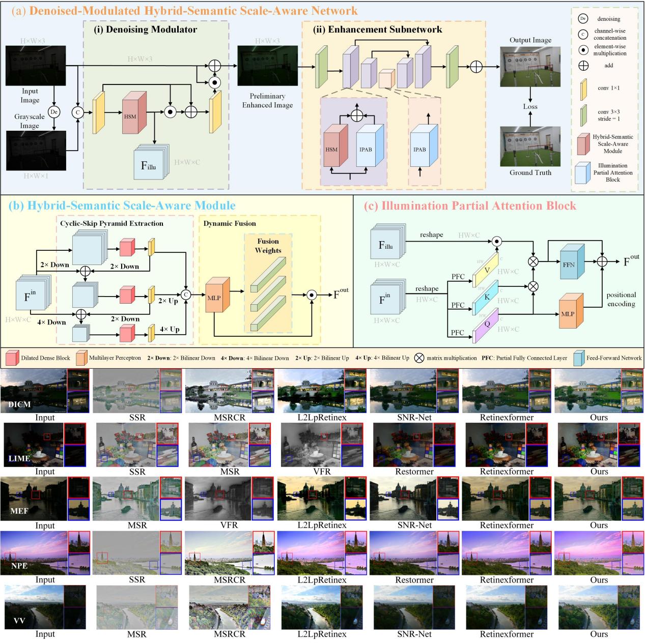The image size is (645, 644).
Task: Click the denoising 'De' symbol in the legend
Action: coord(582,19)
